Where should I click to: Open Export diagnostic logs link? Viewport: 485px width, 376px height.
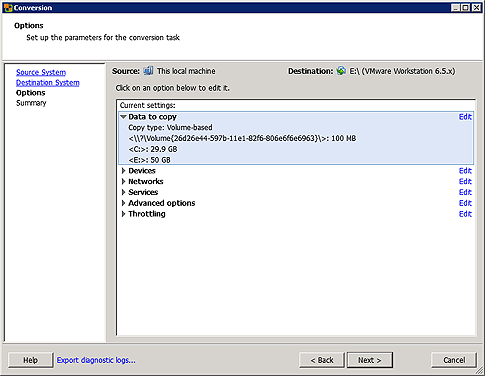tap(96, 360)
